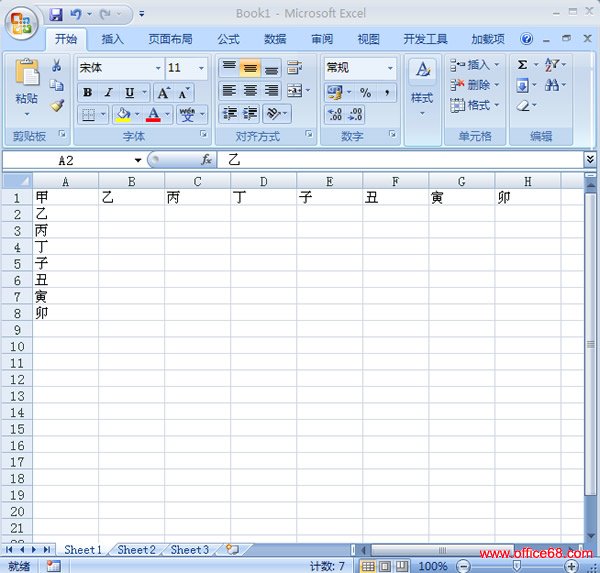Open the 粘贴 paste options arrow

[x=27, y=114]
